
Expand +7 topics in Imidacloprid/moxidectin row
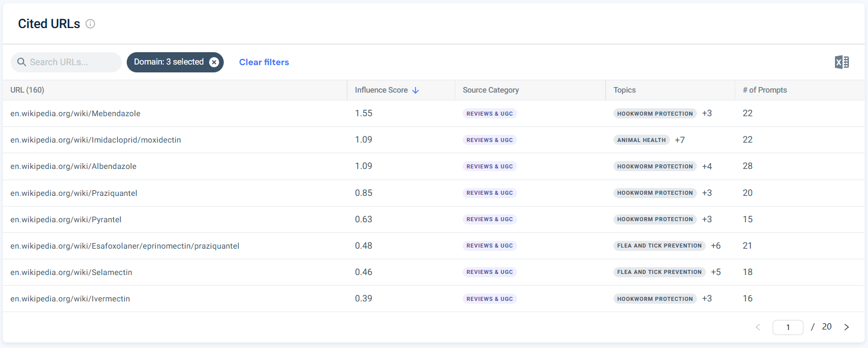(680, 140)
